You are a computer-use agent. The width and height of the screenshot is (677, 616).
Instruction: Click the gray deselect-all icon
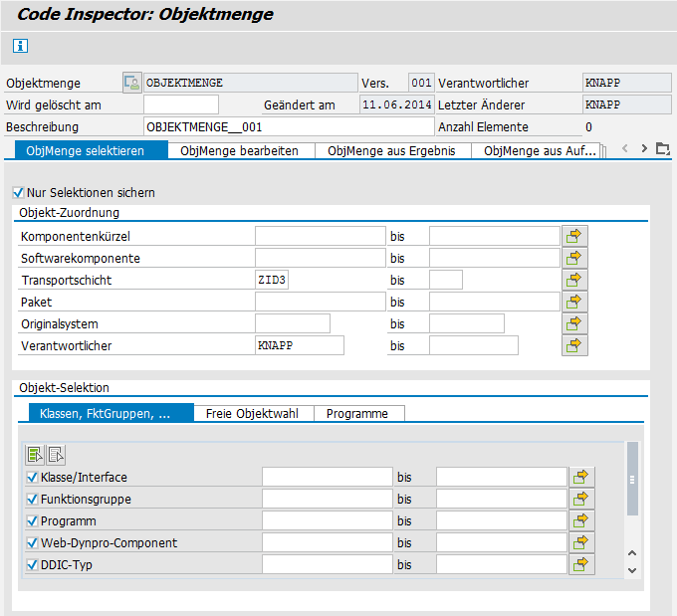[56, 455]
